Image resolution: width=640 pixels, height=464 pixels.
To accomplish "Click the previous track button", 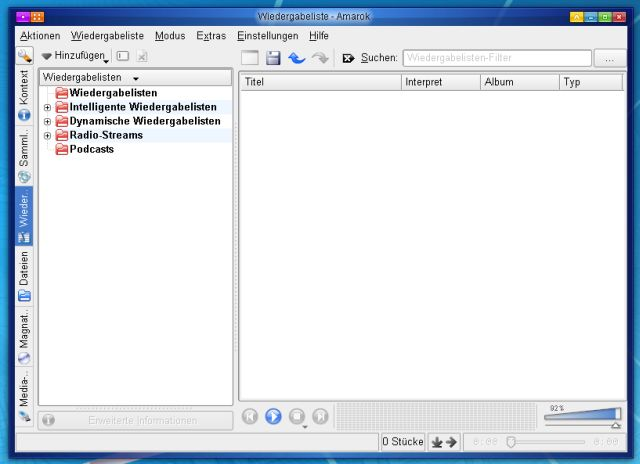I will pyautogui.click(x=250, y=417).
